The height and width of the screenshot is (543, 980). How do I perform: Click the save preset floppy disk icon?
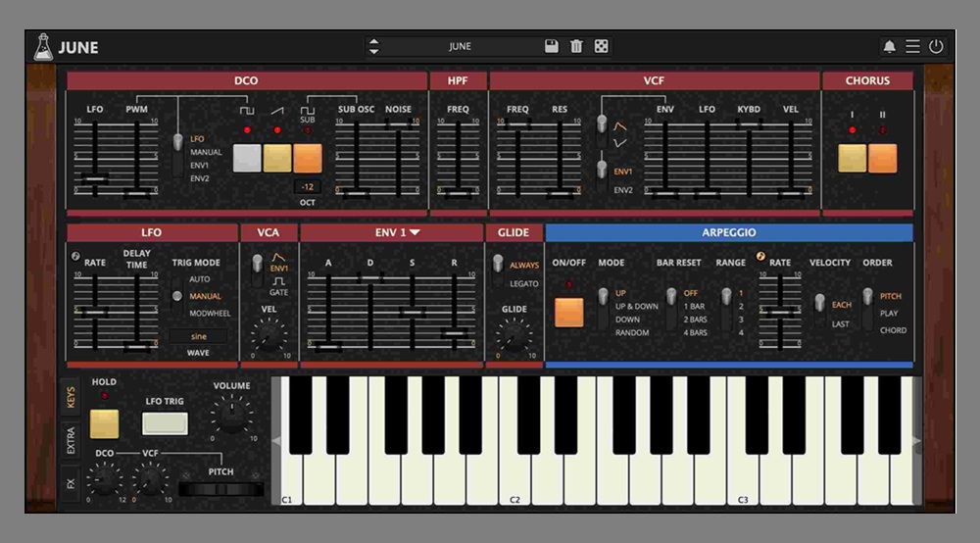click(x=552, y=46)
